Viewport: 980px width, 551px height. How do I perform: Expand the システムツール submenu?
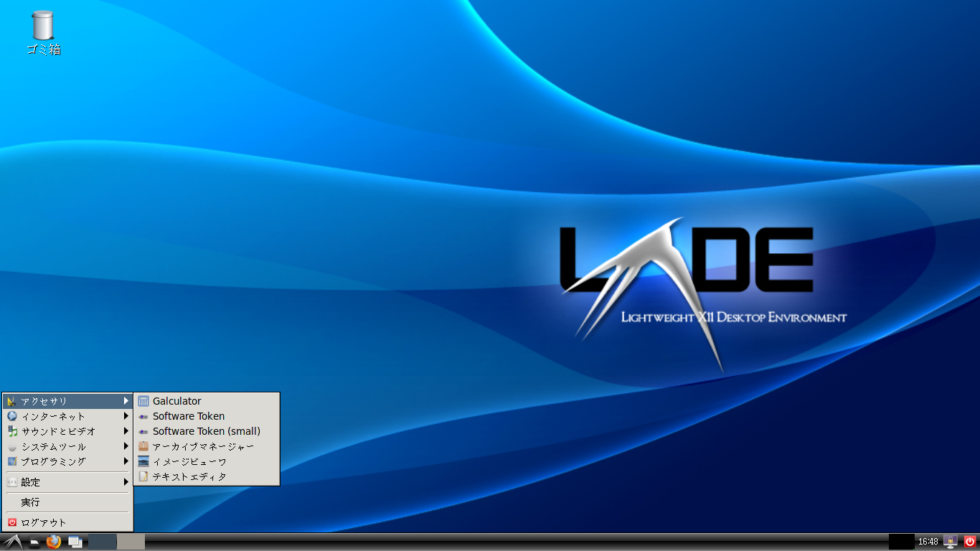click(x=67, y=446)
